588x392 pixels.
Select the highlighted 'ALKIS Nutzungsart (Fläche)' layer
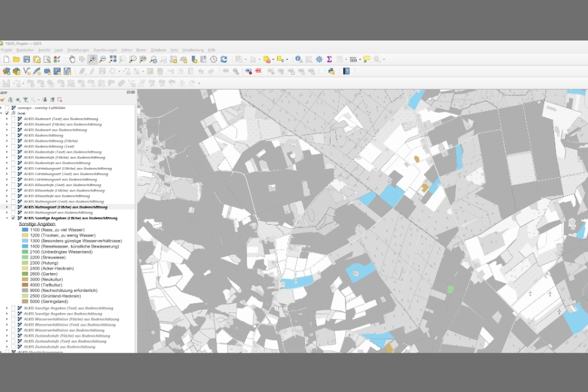tap(65, 207)
